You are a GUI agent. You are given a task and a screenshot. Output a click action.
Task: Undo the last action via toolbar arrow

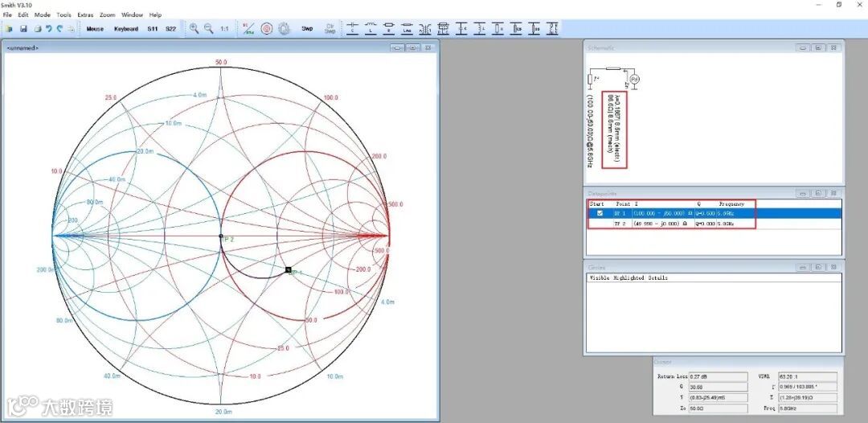[49, 29]
